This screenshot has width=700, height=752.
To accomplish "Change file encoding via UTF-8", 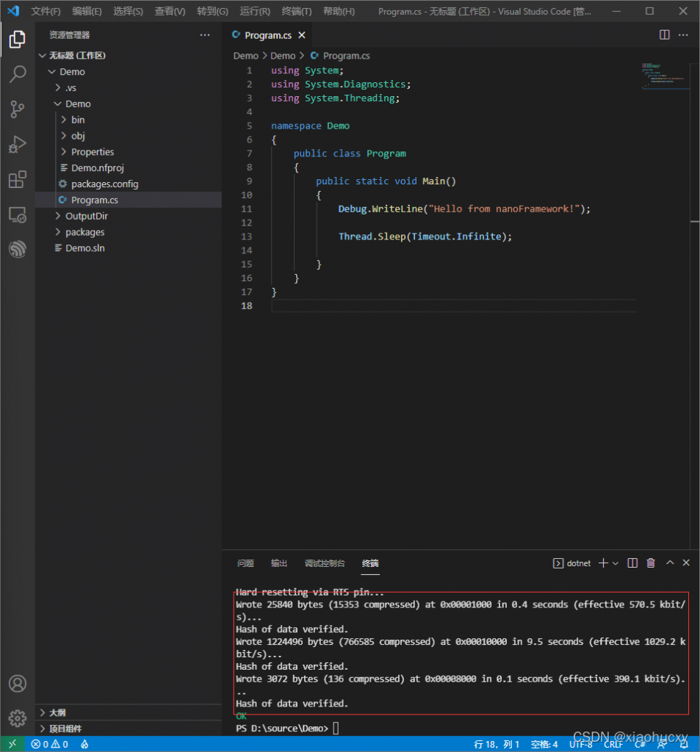I will coord(580,744).
